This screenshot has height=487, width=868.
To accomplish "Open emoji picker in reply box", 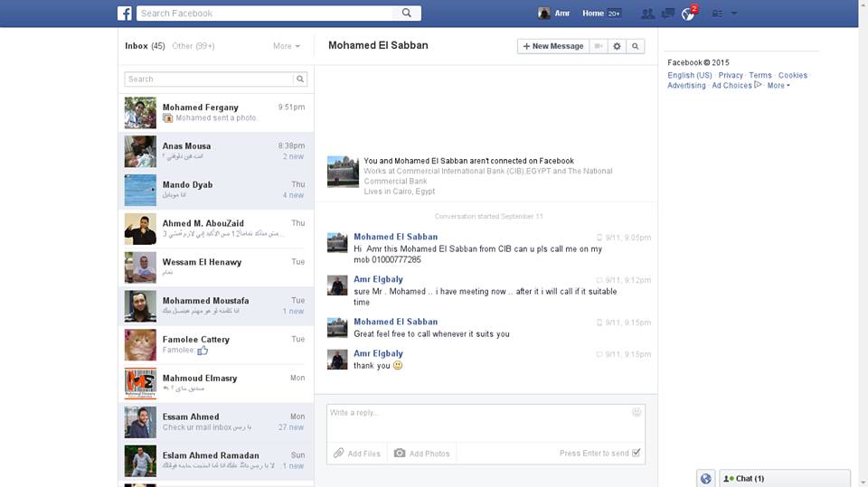I will click(x=637, y=412).
